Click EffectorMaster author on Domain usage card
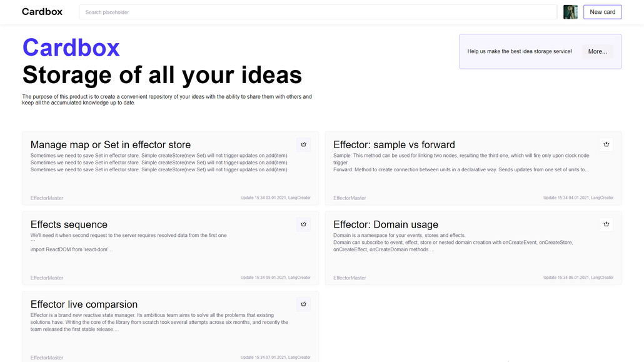 point(350,278)
